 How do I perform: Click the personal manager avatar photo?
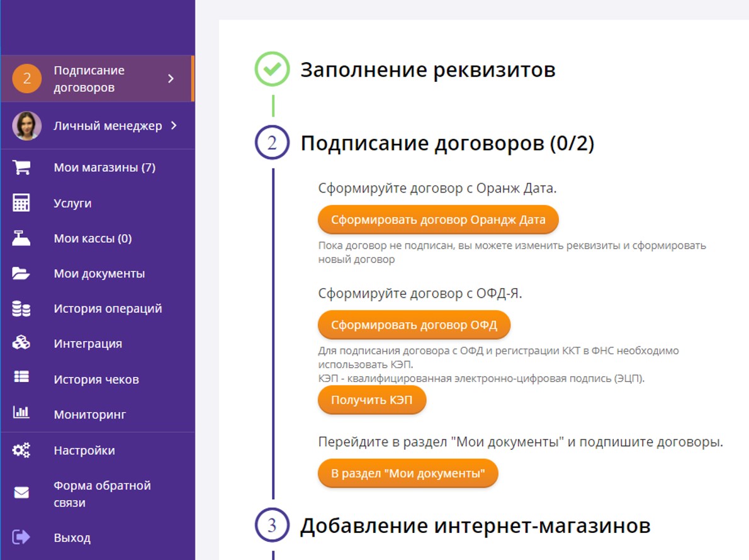26,126
